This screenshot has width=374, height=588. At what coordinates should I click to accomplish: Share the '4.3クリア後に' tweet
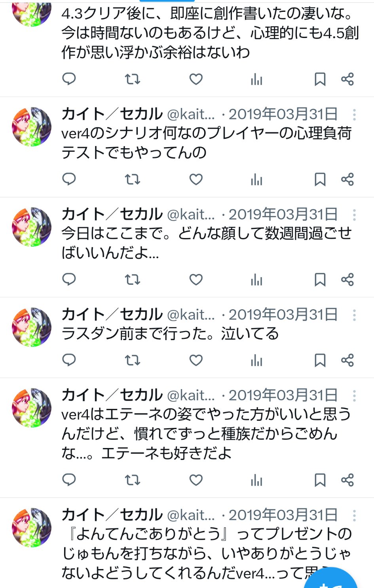tap(347, 79)
